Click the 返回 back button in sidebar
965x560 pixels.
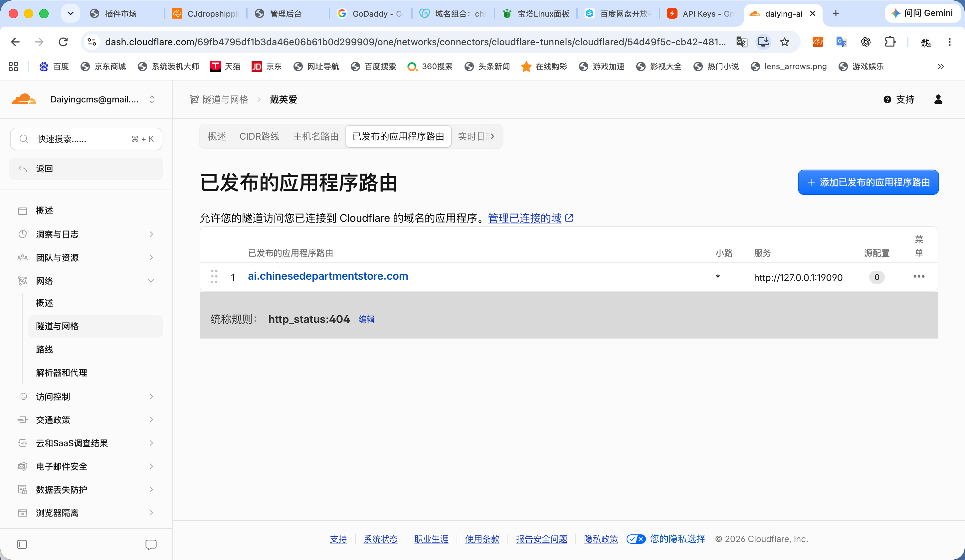(x=86, y=169)
